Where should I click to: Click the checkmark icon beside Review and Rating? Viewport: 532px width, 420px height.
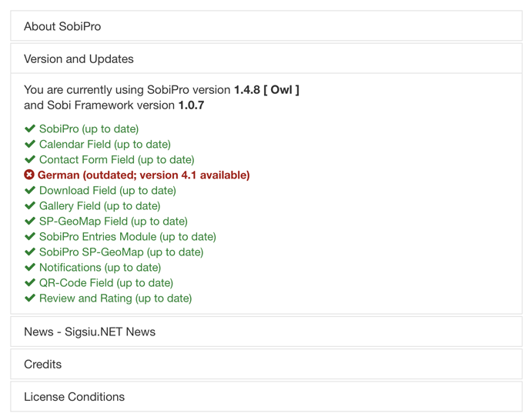click(x=30, y=298)
